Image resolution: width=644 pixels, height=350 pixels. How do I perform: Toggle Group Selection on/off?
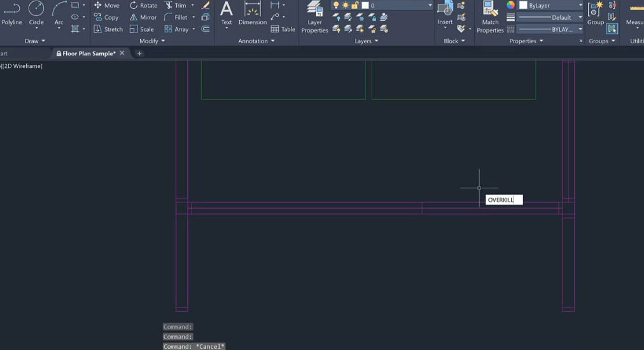[612, 29]
